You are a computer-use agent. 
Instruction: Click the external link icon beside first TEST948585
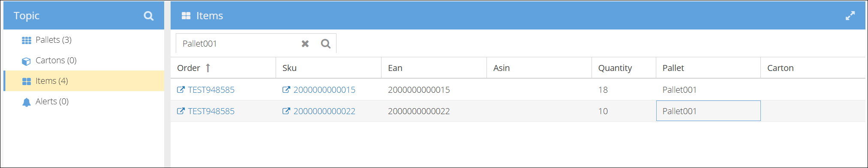[x=181, y=90]
